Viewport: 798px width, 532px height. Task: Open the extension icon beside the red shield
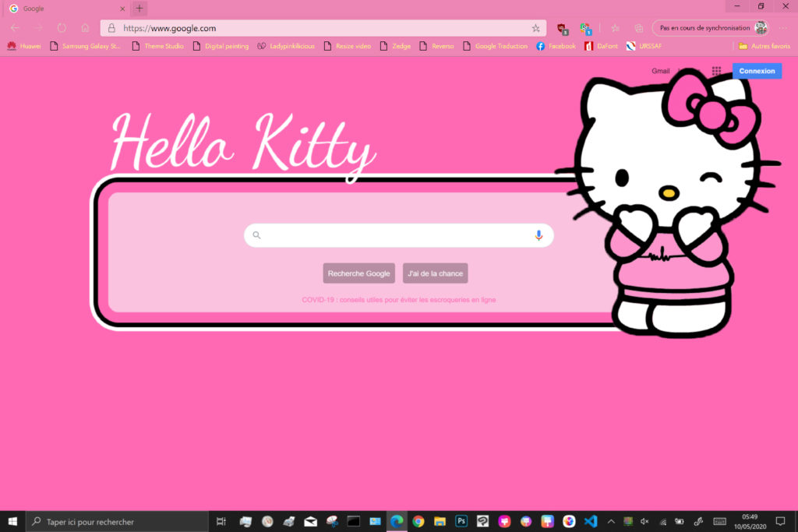tap(585, 29)
